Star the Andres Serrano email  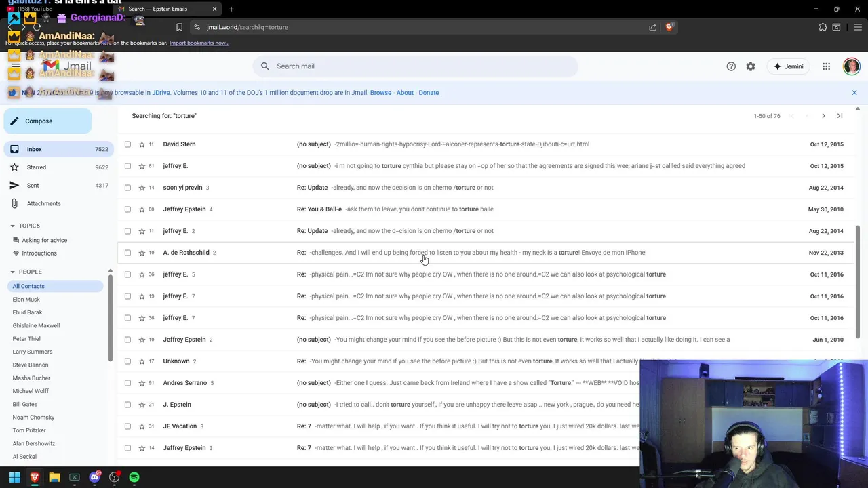[x=142, y=383]
